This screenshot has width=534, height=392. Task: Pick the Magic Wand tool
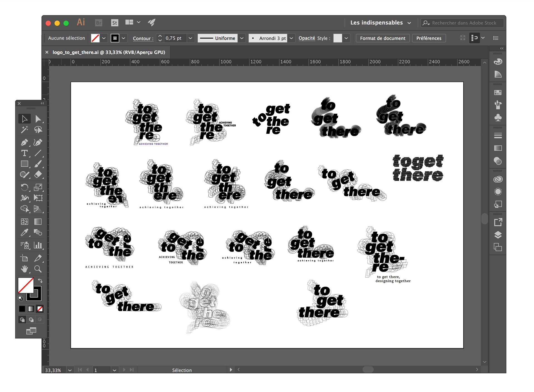pos(24,130)
